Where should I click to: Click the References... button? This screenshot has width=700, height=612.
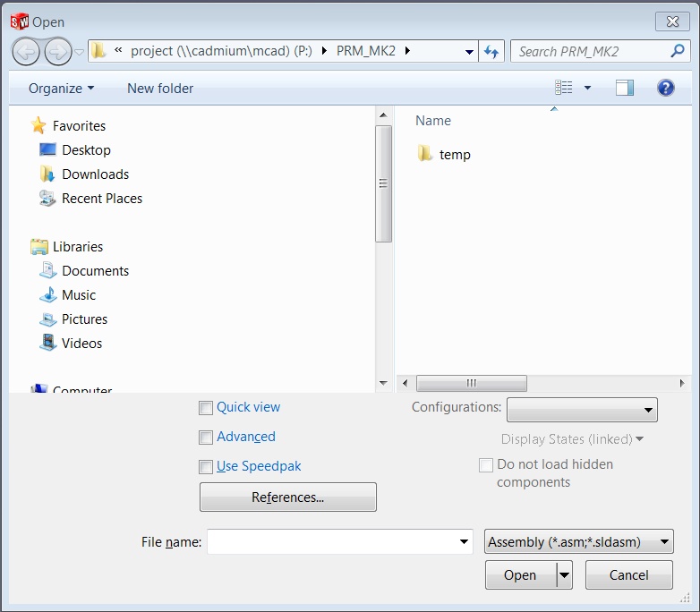(288, 497)
